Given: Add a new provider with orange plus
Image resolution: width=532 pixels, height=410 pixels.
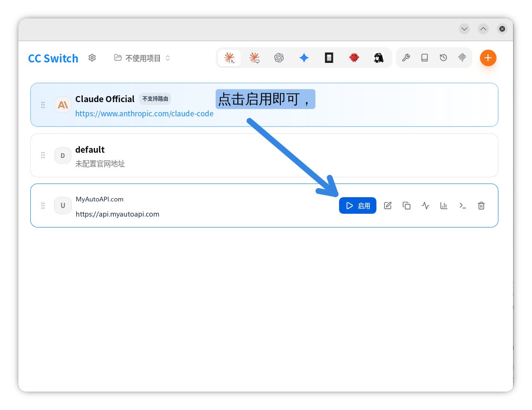Looking at the screenshot, I should pos(488,58).
